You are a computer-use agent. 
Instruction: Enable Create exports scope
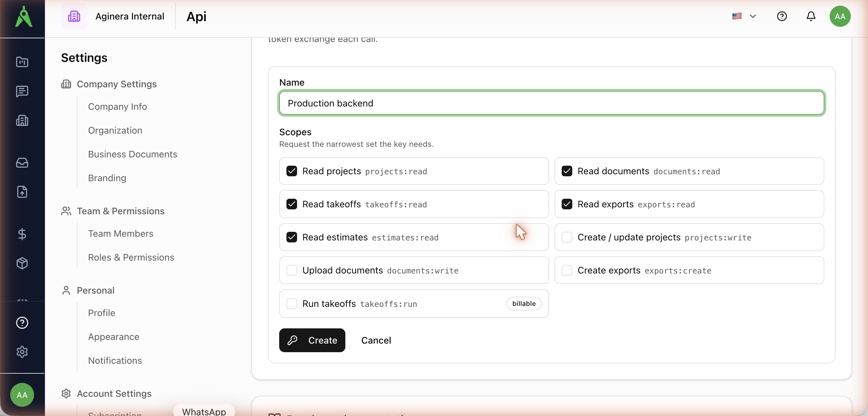(567, 270)
